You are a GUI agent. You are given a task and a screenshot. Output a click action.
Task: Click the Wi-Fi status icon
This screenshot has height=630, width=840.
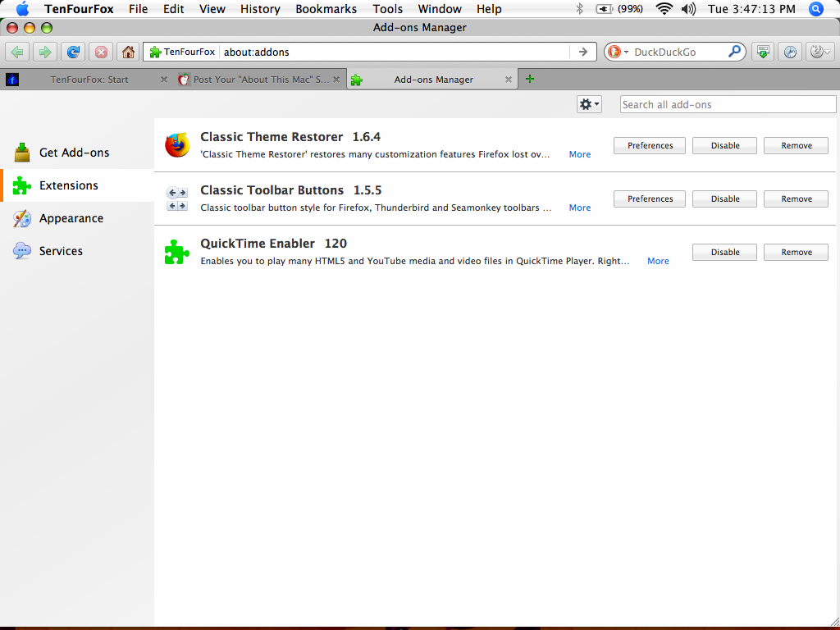coord(664,8)
